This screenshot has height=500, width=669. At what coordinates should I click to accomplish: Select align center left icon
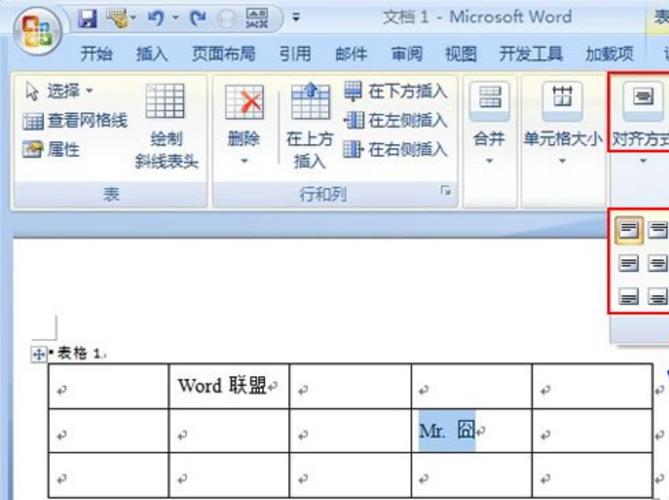[628, 263]
